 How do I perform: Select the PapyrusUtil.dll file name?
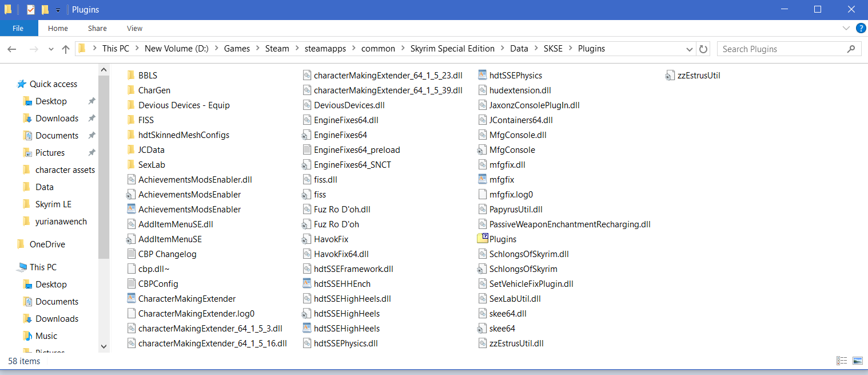[516, 210]
